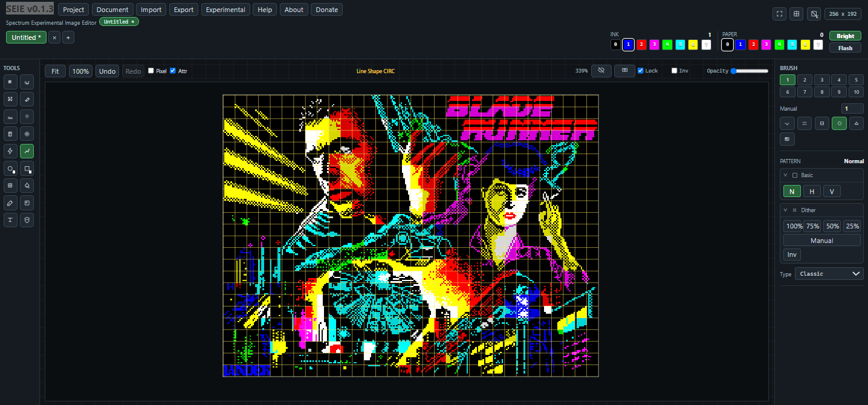Select the paint bucket fill tool
The image size is (868, 405).
coord(27,186)
